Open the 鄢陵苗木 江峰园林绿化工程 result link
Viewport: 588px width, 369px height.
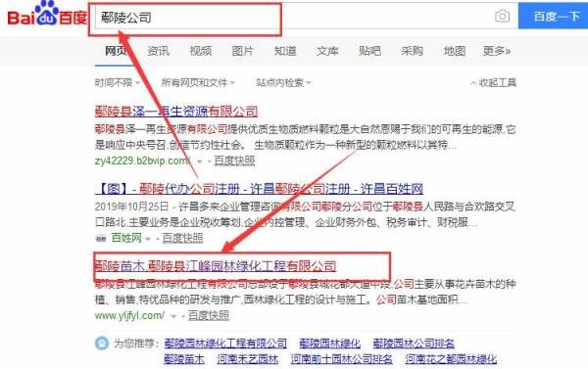click(216, 266)
